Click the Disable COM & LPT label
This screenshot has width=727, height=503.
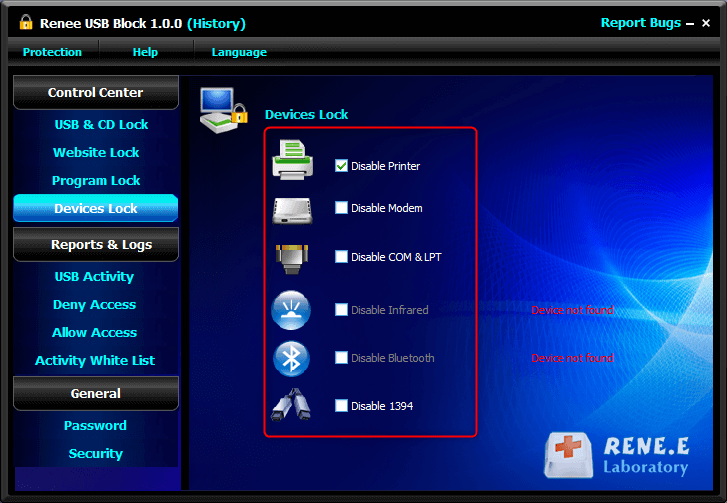[x=396, y=257]
